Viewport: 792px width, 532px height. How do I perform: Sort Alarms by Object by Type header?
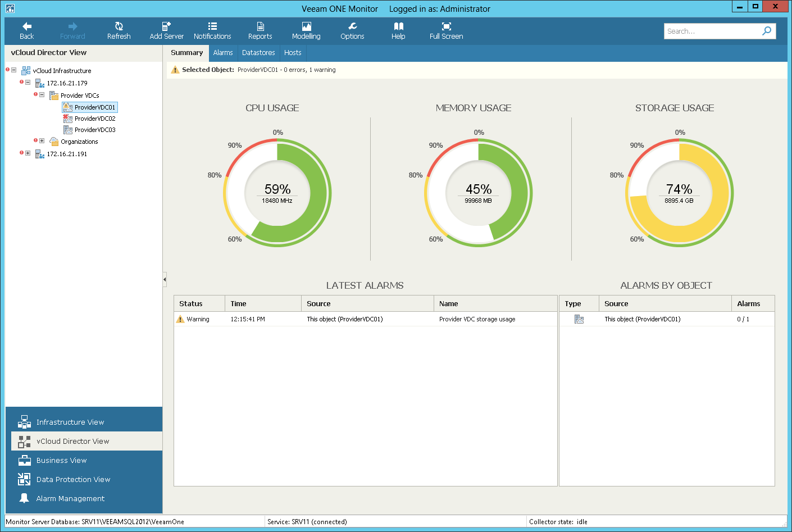[579, 303]
